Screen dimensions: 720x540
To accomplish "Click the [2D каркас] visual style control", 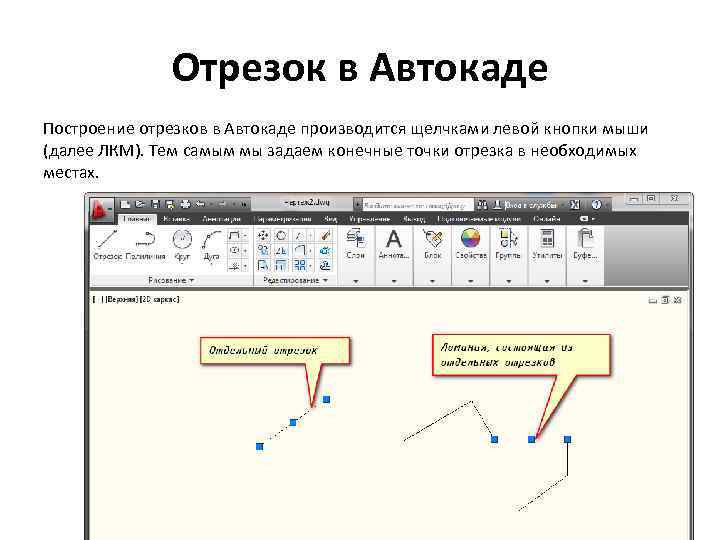I will pyautogui.click(x=159, y=299).
